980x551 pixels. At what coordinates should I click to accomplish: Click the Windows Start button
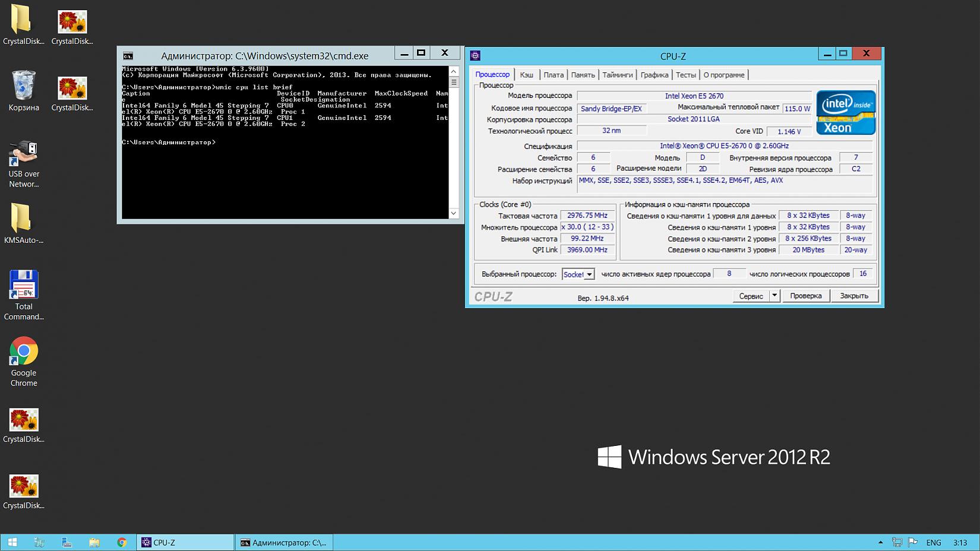(12, 542)
